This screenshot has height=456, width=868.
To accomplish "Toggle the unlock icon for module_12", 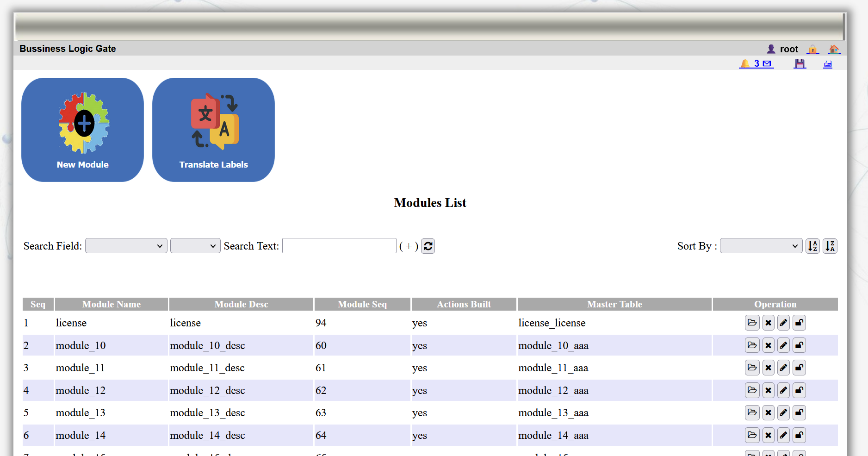I will pos(799,391).
